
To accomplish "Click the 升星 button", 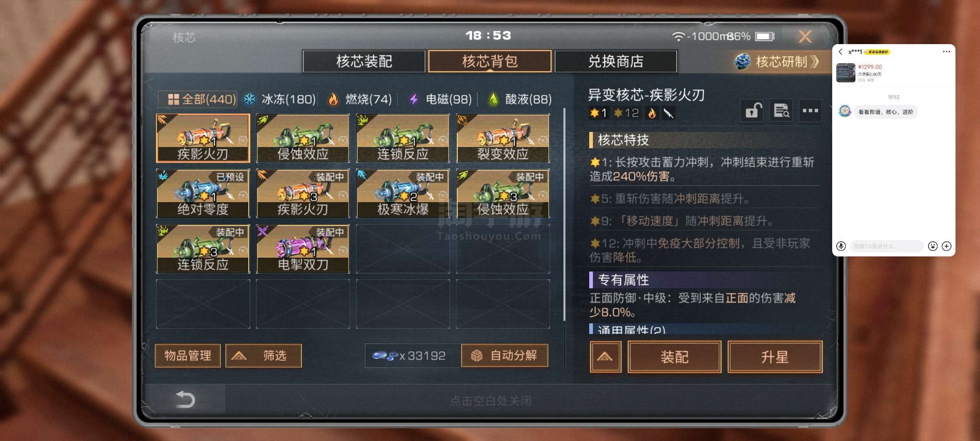I will [775, 357].
